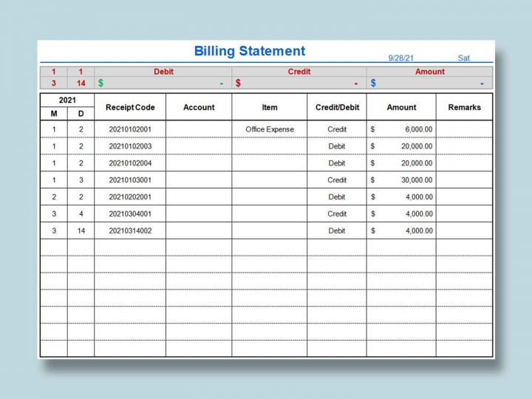Select the green Debit total cell

pyautogui.click(x=163, y=83)
